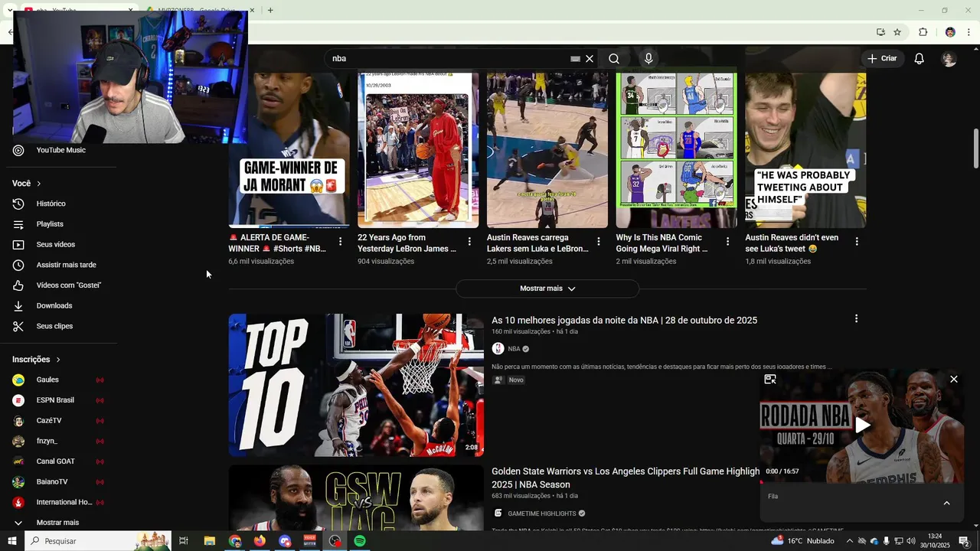Expand the Inscrições section chevron
The image size is (980, 551).
click(57, 360)
